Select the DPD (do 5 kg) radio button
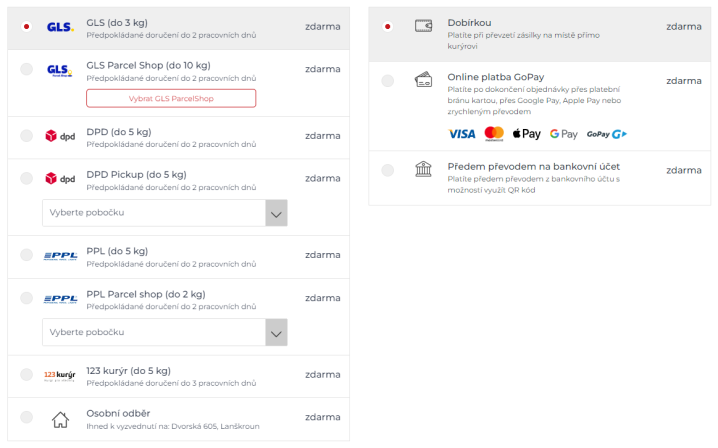The width and height of the screenshot is (718, 448). (27, 136)
